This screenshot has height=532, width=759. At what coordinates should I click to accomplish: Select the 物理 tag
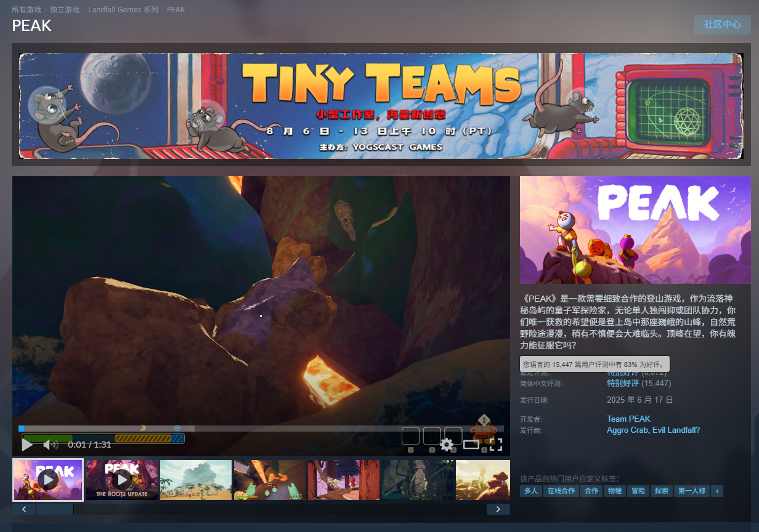(x=614, y=491)
